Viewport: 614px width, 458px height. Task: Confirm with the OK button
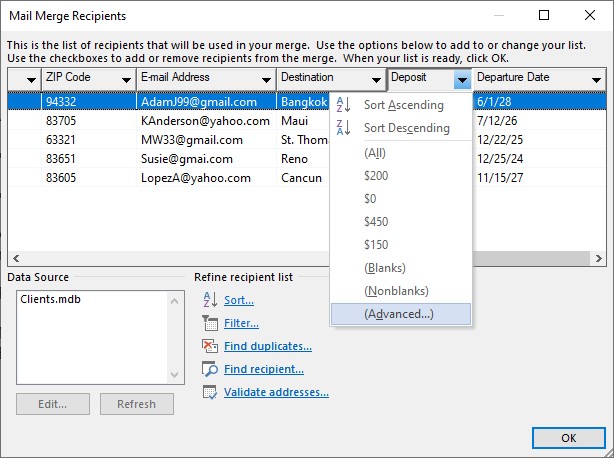[x=569, y=438]
